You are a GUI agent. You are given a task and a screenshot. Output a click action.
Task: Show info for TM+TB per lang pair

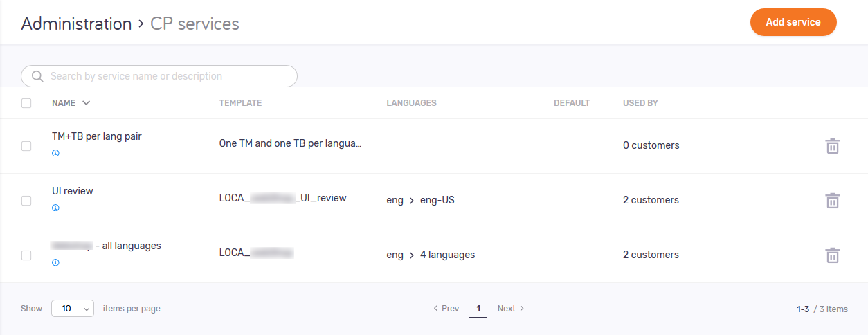pyautogui.click(x=55, y=153)
